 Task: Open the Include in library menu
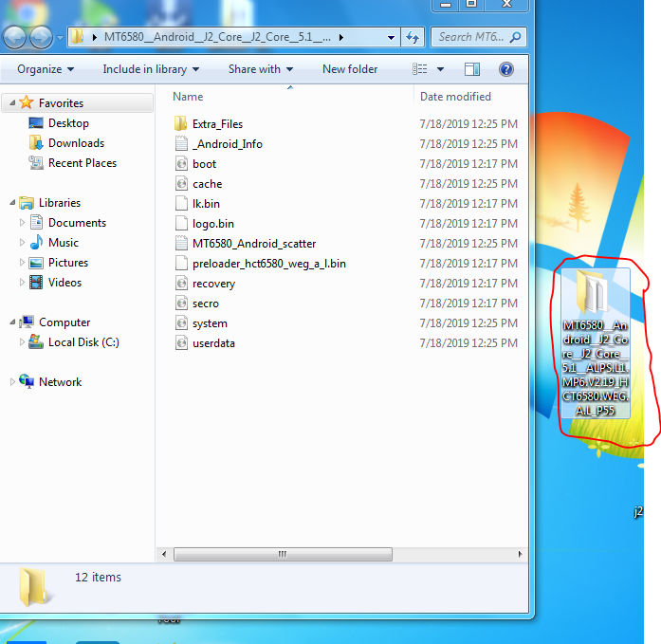point(151,69)
